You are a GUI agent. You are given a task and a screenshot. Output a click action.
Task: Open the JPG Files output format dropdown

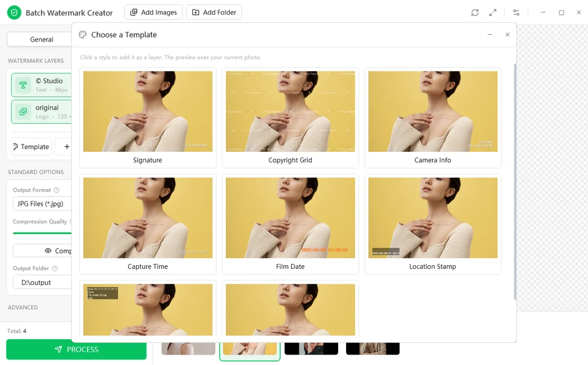point(42,204)
